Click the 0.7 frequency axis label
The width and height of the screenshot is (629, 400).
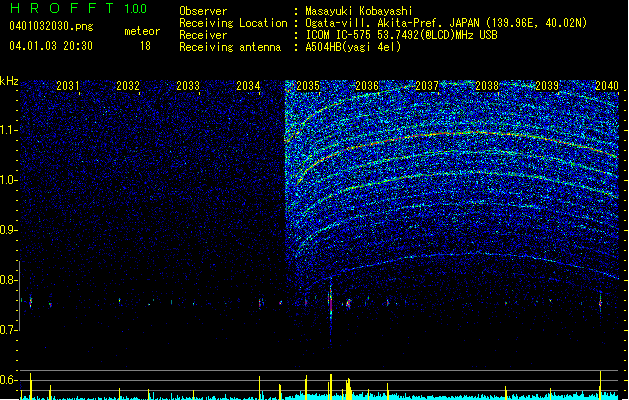[8, 330]
